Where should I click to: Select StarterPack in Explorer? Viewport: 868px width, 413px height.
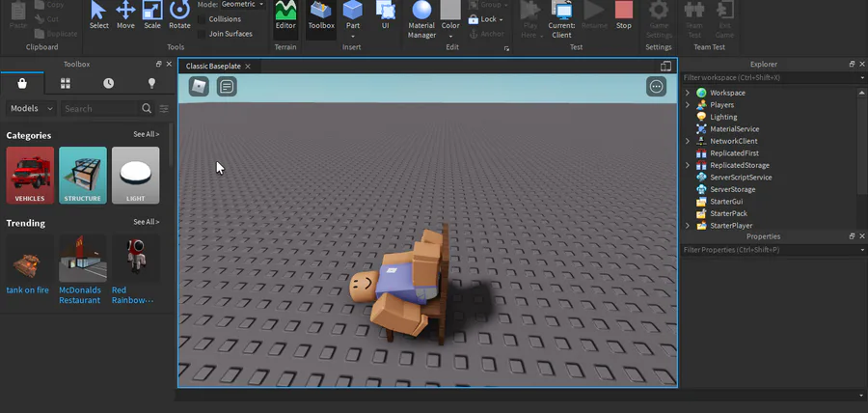pyautogui.click(x=728, y=213)
